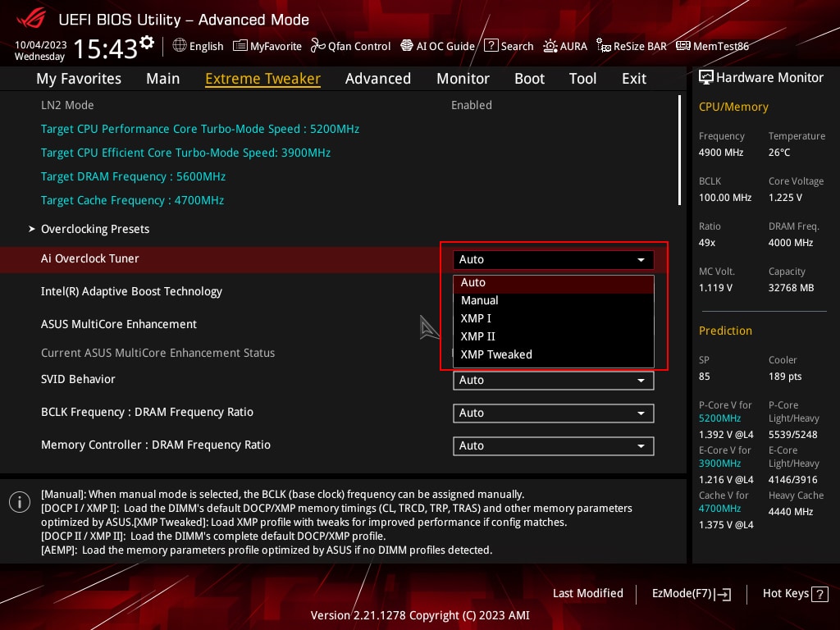This screenshot has width=840, height=630.
Task: Open the Advanced tab
Action: click(377, 79)
